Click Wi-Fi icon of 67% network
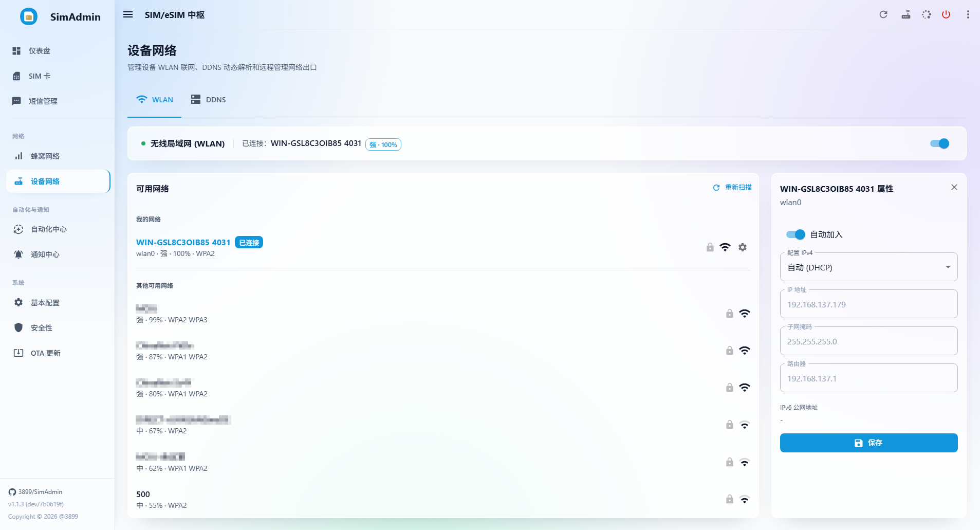 pyautogui.click(x=745, y=425)
